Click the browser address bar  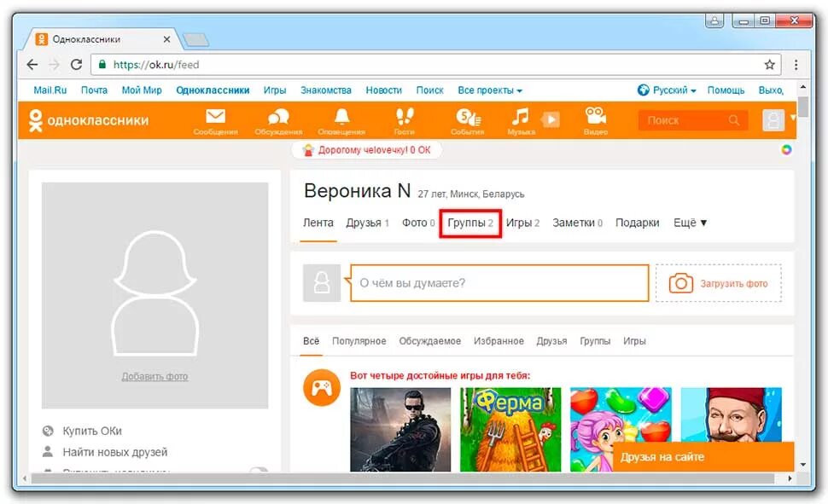[435, 64]
